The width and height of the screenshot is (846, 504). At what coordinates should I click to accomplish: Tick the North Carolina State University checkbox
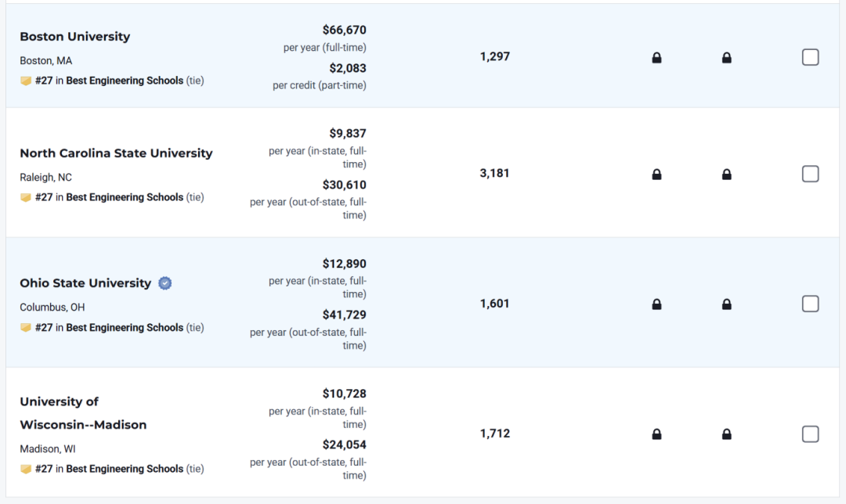[x=810, y=174]
